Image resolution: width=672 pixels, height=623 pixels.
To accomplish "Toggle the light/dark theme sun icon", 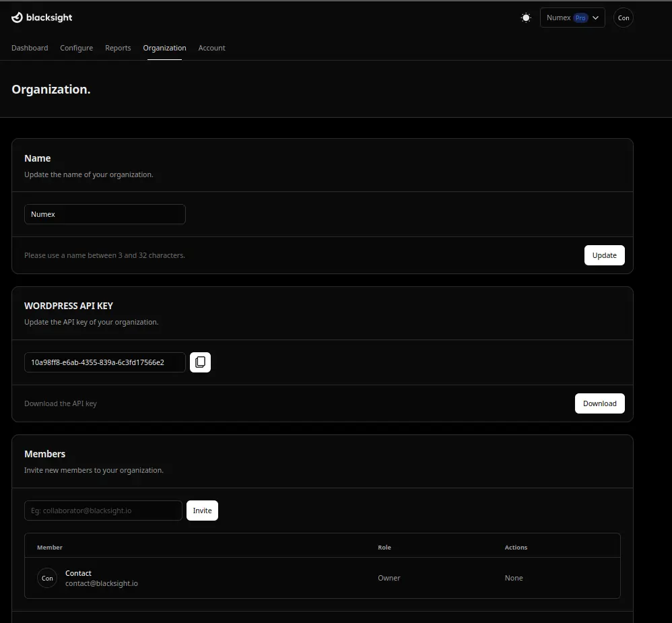I will coord(526,18).
